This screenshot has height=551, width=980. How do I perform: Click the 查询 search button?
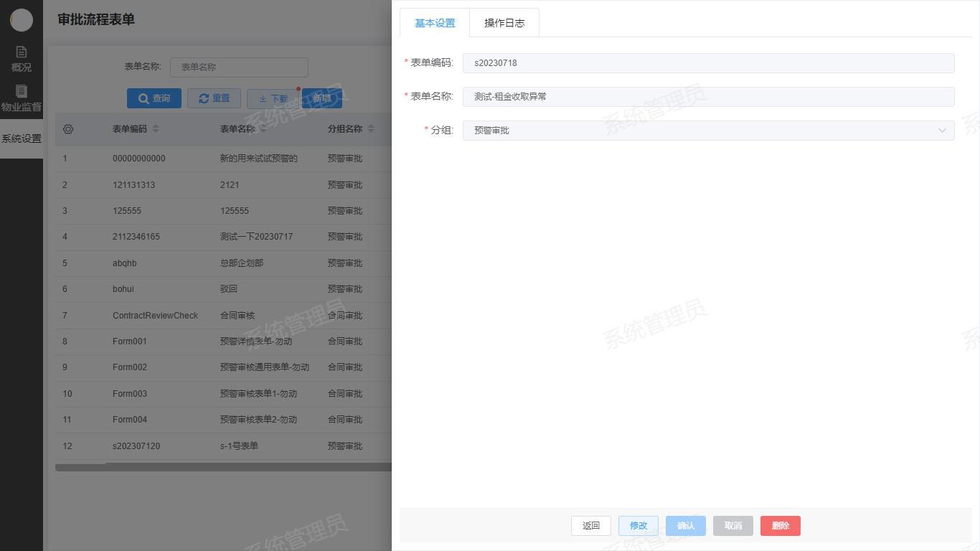tap(154, 98)
